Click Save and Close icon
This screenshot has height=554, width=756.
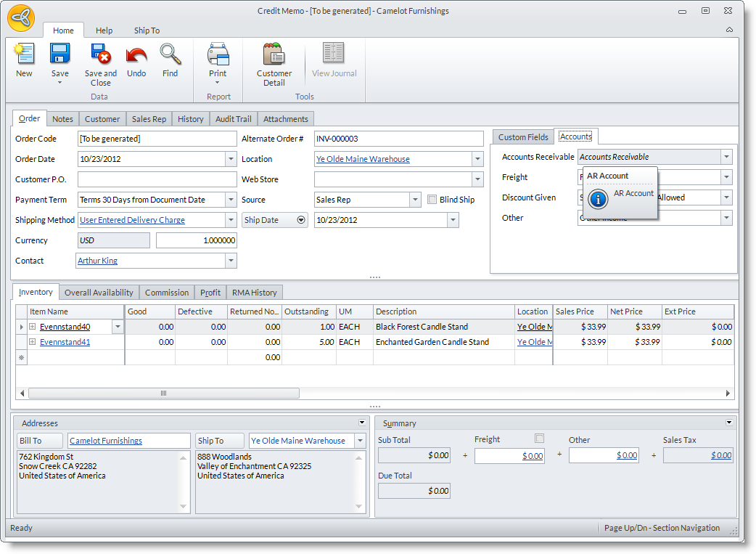100,55
